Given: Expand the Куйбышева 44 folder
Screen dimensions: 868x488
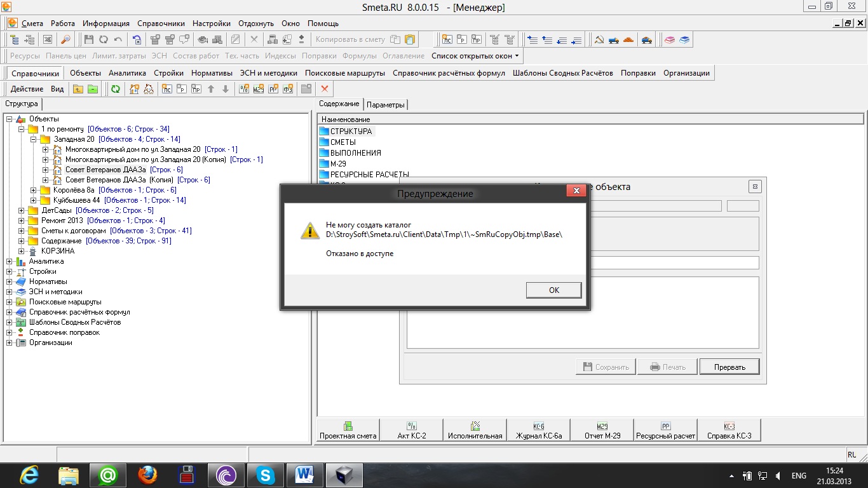Looking at the screenshot, I should [33, 200].
